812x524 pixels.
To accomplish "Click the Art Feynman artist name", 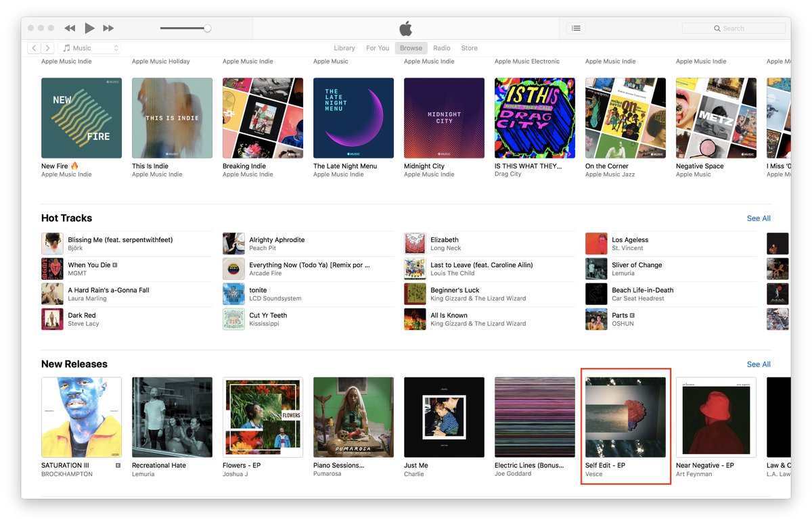I will click(x=694, y=474).
